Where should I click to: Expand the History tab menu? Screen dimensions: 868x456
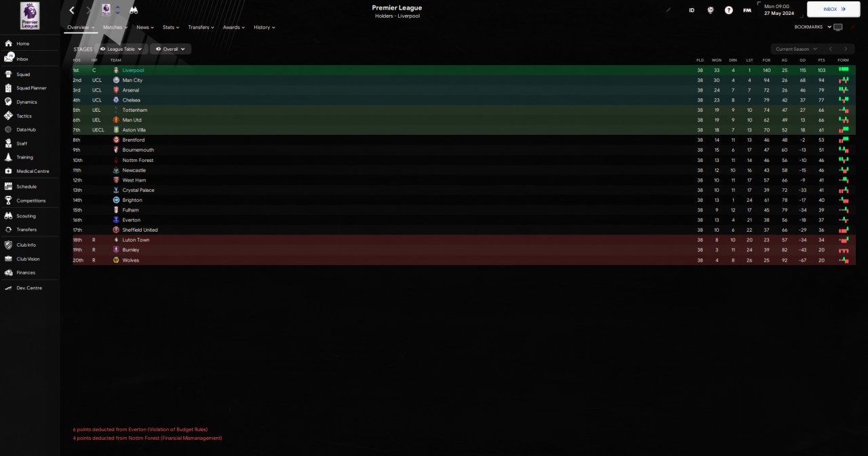coord(264,27)
